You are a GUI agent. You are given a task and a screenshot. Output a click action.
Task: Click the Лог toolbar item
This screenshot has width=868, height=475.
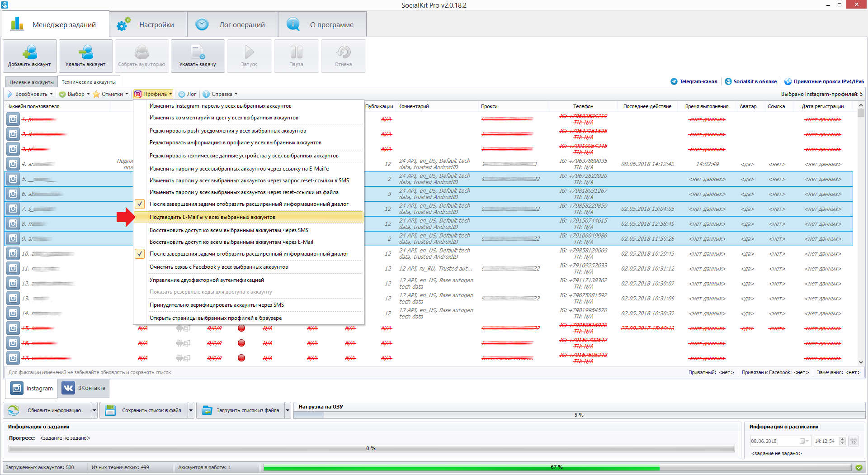pos(187,94)
